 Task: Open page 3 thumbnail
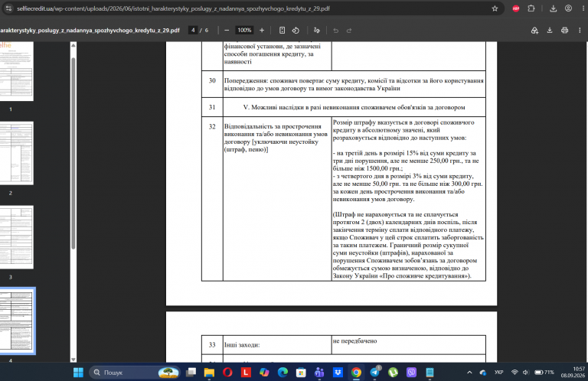pos(16,237)
